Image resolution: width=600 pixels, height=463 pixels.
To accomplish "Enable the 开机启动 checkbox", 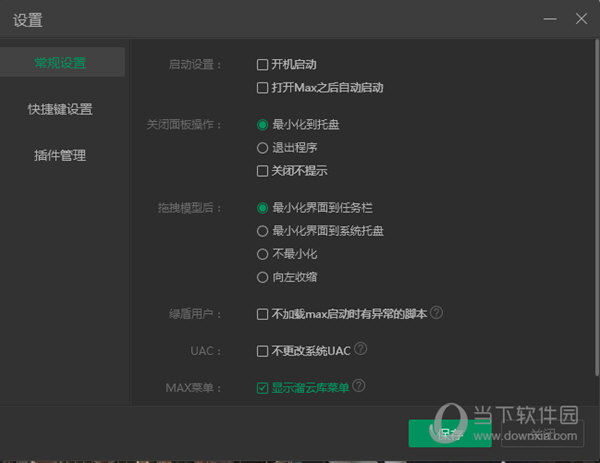I will tap(262, 65).
